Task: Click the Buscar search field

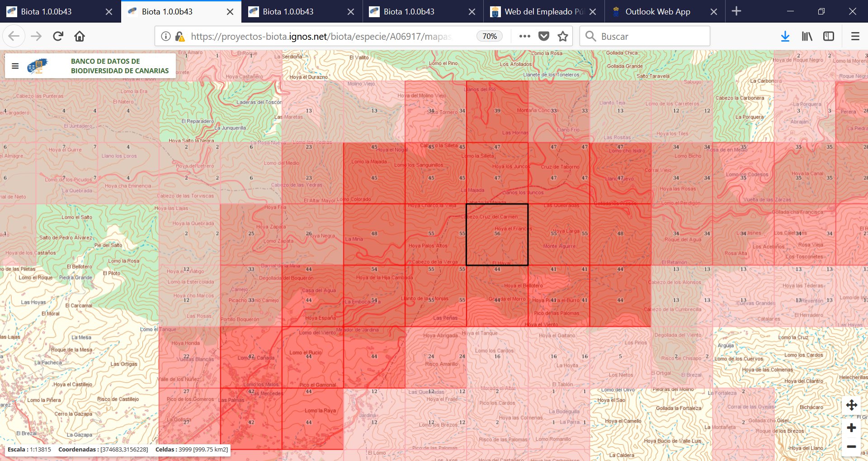Action: pyautogui.click(x=645, y=36)
